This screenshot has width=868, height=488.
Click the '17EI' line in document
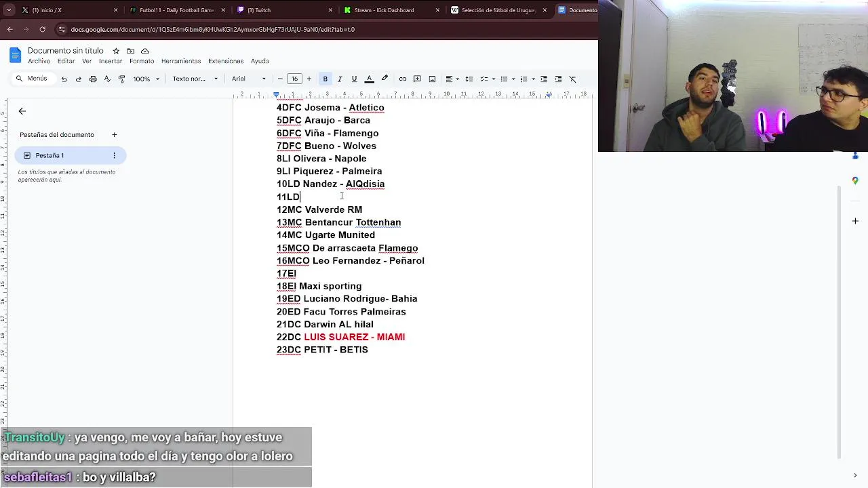coord(286,273)
